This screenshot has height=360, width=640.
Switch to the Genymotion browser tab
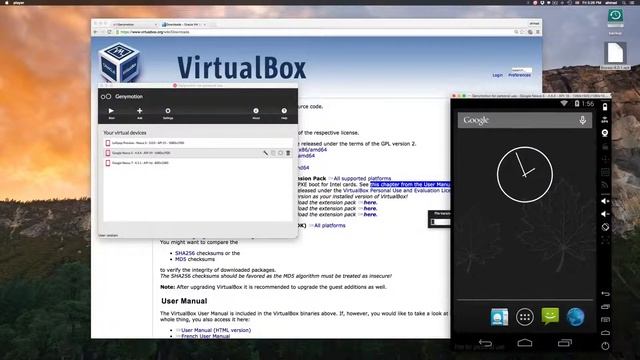coord(134,24)
